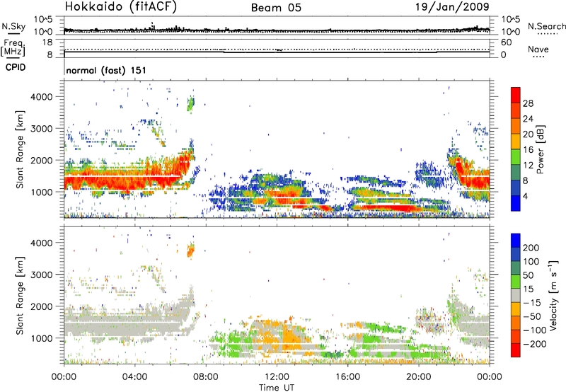Click the velocity color bar legend
566x392 pixels.
pyautogui.click(x=516, y=295)
